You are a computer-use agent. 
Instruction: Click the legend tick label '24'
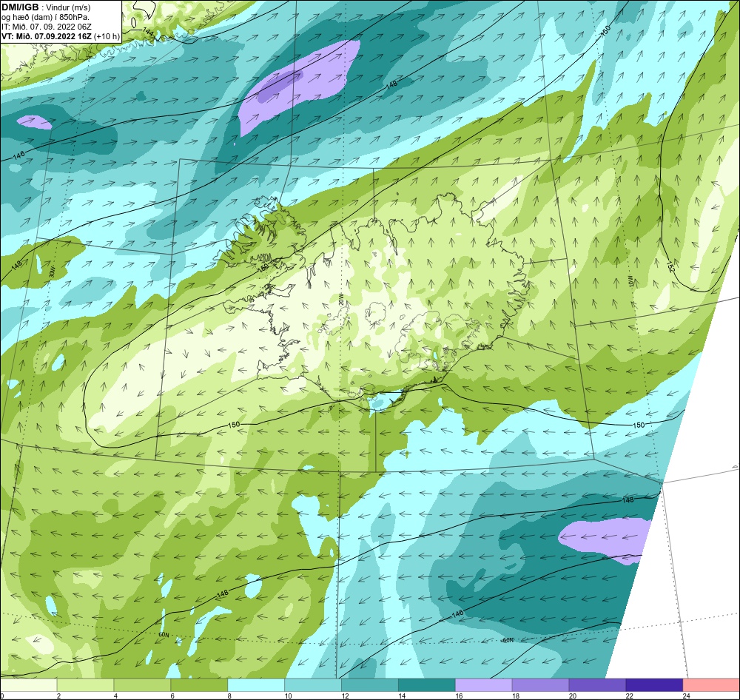(687, 696)
